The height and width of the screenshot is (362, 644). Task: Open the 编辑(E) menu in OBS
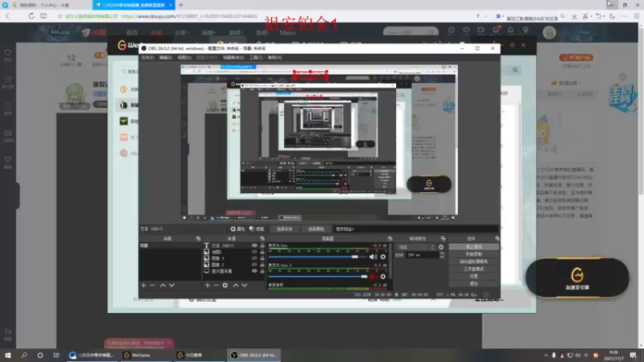(x=166, y=57)
